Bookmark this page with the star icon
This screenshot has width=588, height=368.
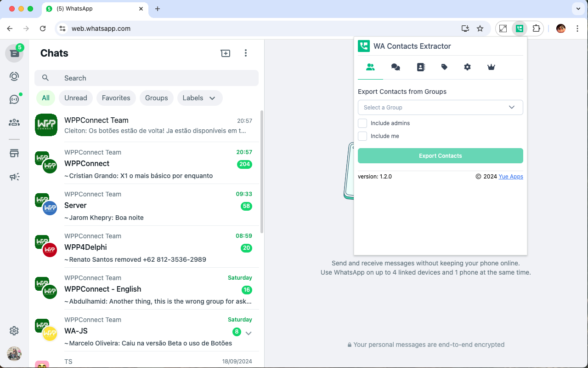coord(480,29)
